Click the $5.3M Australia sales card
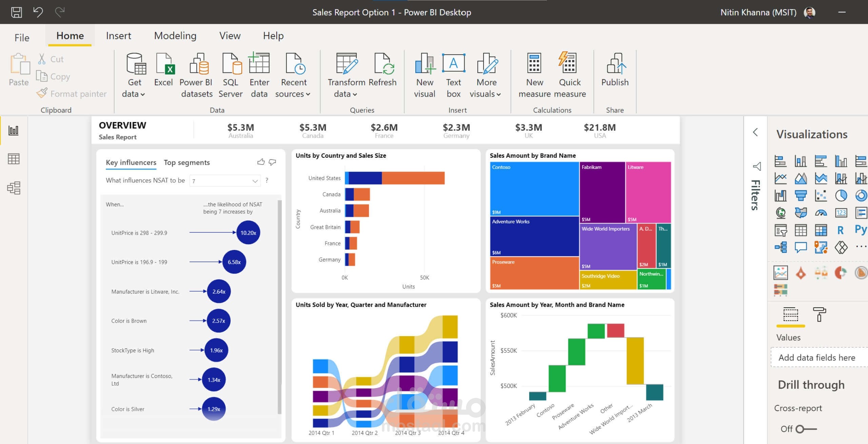 tap(240, 131)
